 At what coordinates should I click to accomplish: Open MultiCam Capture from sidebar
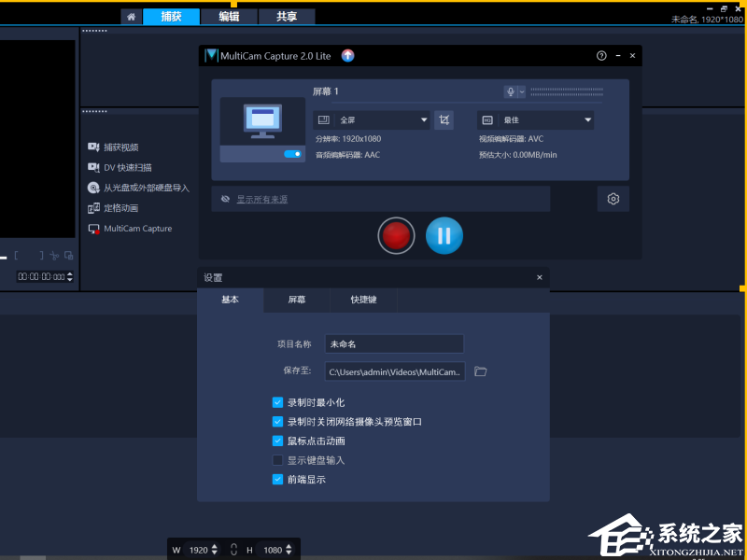[x=130, y=229]
